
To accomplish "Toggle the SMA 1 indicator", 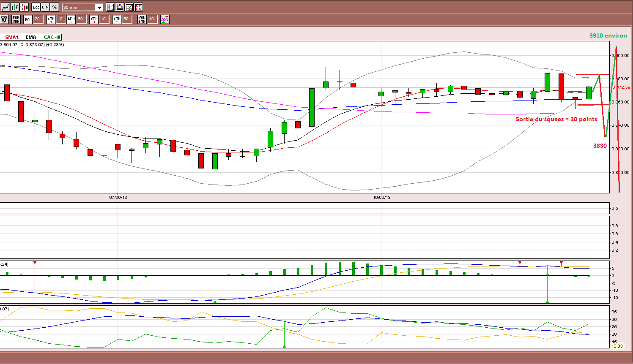I will (94, 19).
